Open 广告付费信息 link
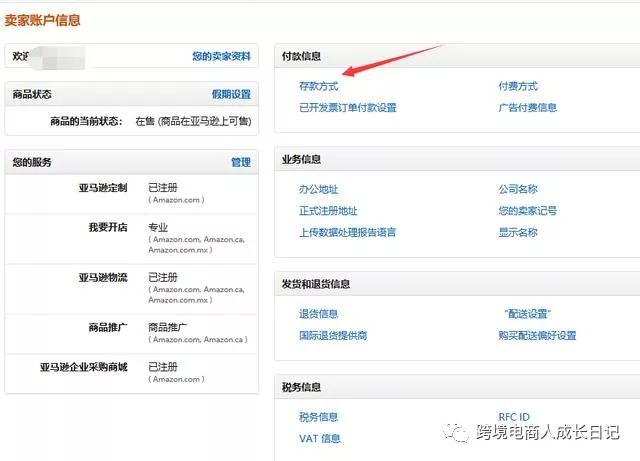Screen dimensions: 640x461 coord(527,107)
